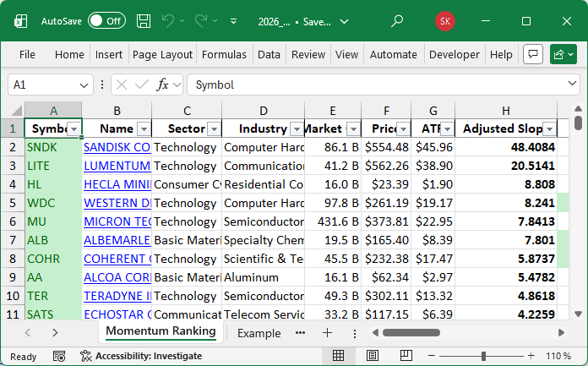Open the Adjusted Slope filter dropdown

click(549, 128)
